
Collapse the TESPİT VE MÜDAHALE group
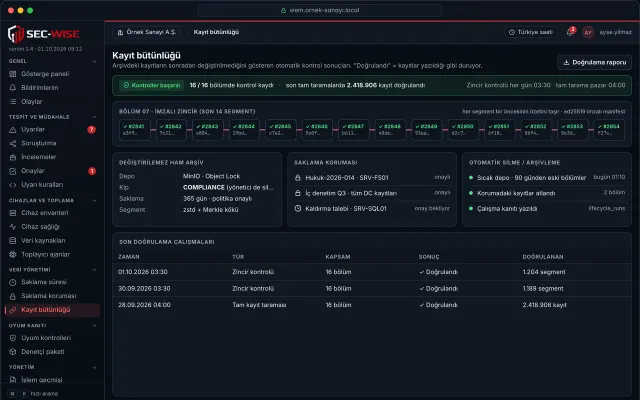click(94, 117)
